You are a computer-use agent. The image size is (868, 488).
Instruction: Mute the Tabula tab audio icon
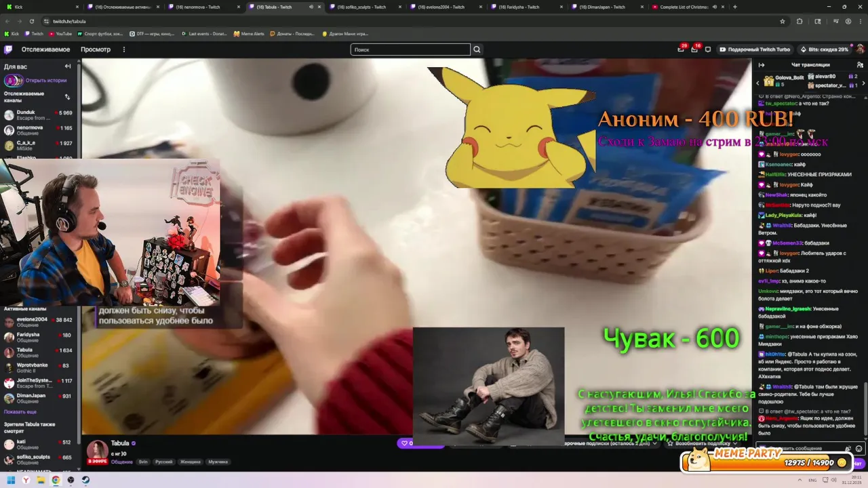click(x=311, y=7)
